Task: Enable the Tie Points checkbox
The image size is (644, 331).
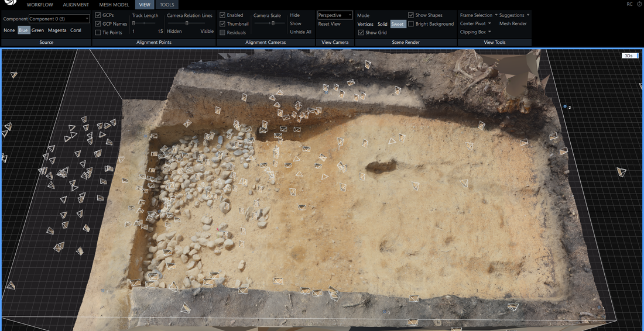Action: [98, 33]
